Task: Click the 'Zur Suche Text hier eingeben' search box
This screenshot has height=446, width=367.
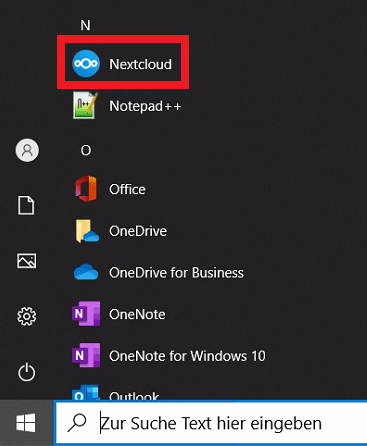Action: [x=211, y=423]
